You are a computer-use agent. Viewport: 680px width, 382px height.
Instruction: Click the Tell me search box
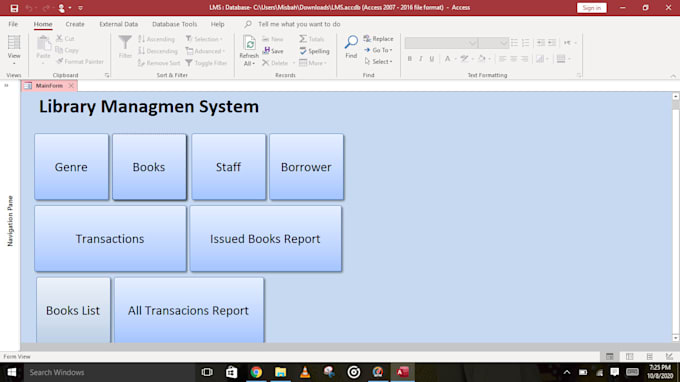coord(299,24)
